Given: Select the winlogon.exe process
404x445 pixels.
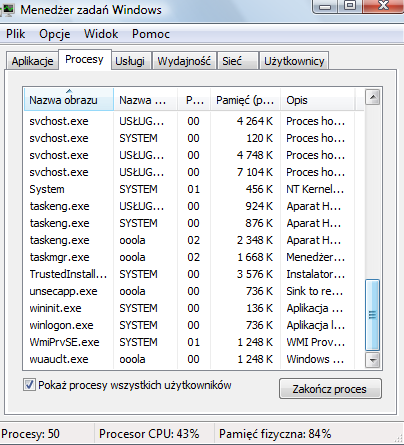Looking at the screenshot, I should pyautogui.click(x=193, y=325).
